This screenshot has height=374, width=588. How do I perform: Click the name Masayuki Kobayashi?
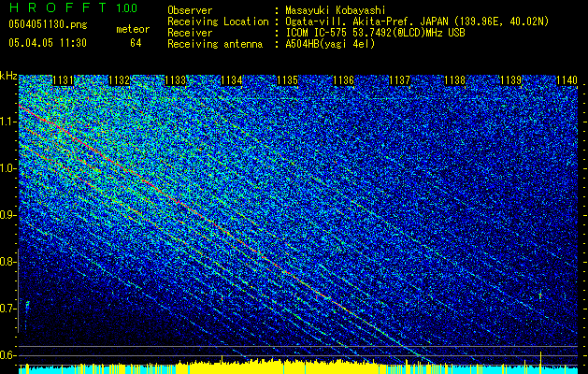pos(335,10)
